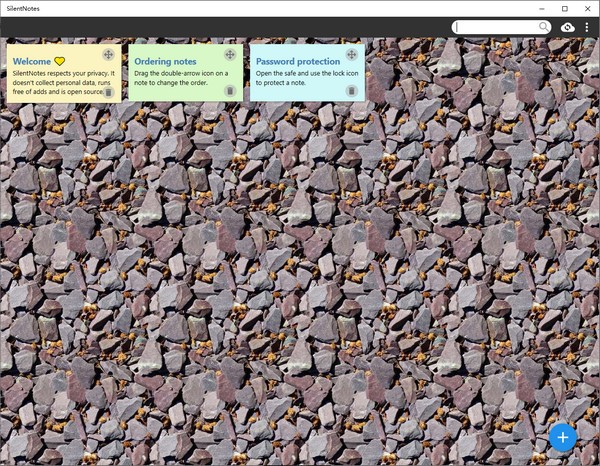The image size is (600, 466).
Task: Maximize the SilentNotes window
Action: [x=565, y=8]
